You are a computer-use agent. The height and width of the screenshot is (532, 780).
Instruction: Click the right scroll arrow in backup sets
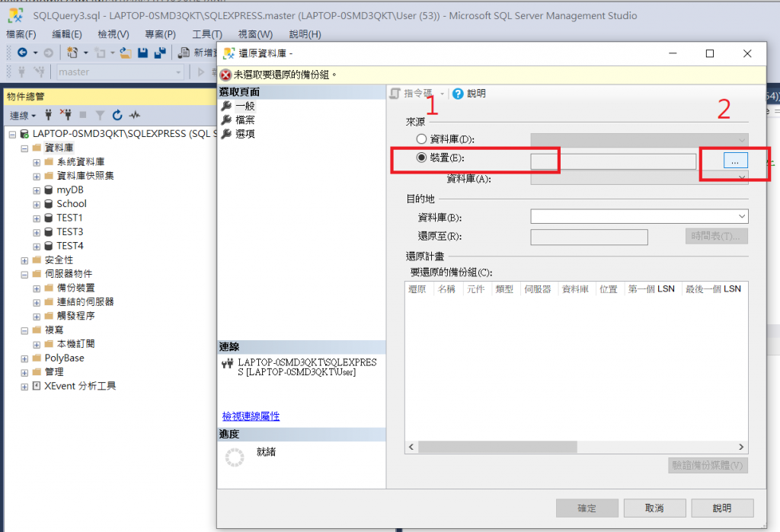[741, 447]
